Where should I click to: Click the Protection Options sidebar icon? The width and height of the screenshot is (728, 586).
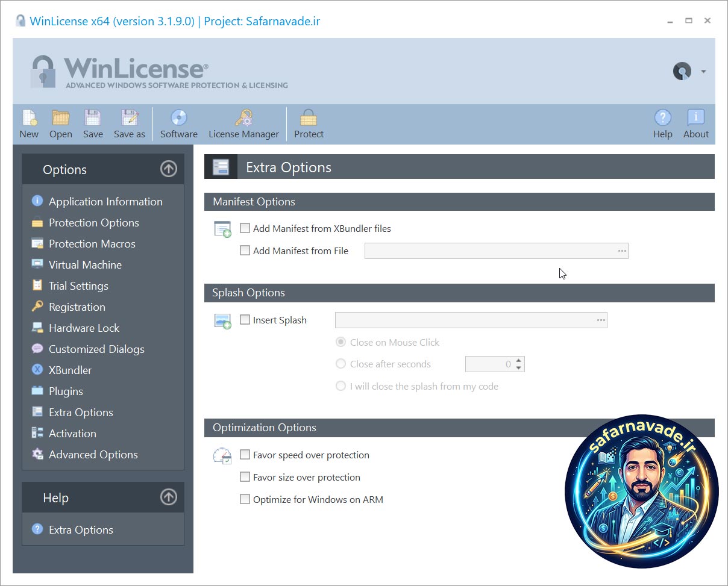click(37, 222)
